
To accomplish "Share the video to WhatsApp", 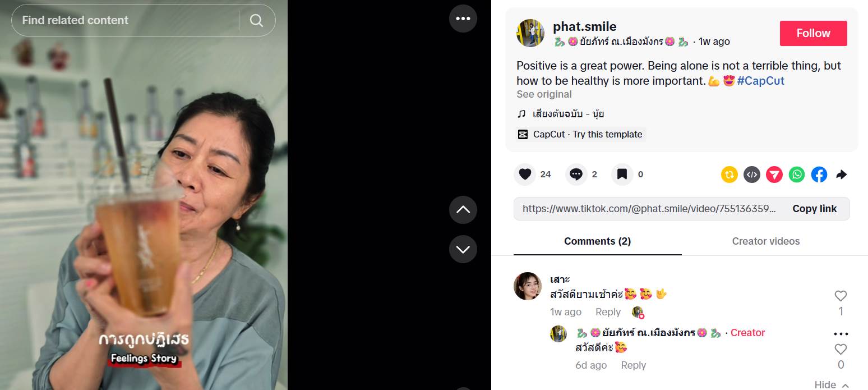I will (796, 175).
